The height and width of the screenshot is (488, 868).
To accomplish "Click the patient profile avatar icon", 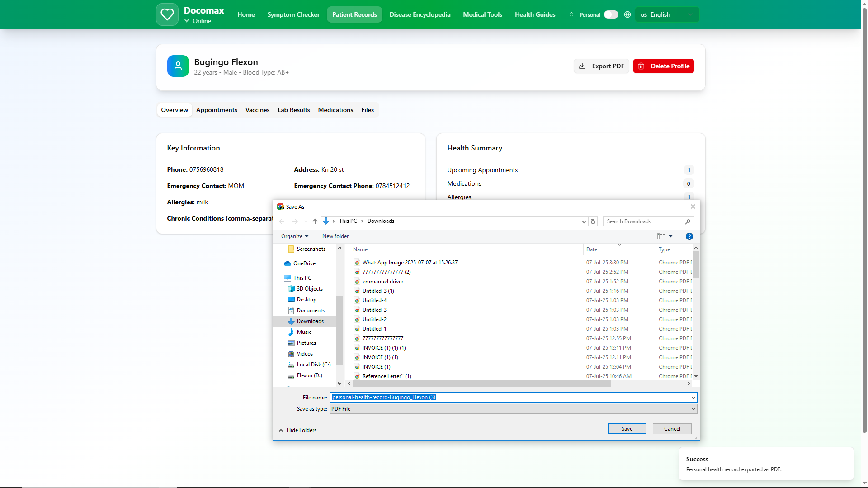I will click(x=178, y=66).
